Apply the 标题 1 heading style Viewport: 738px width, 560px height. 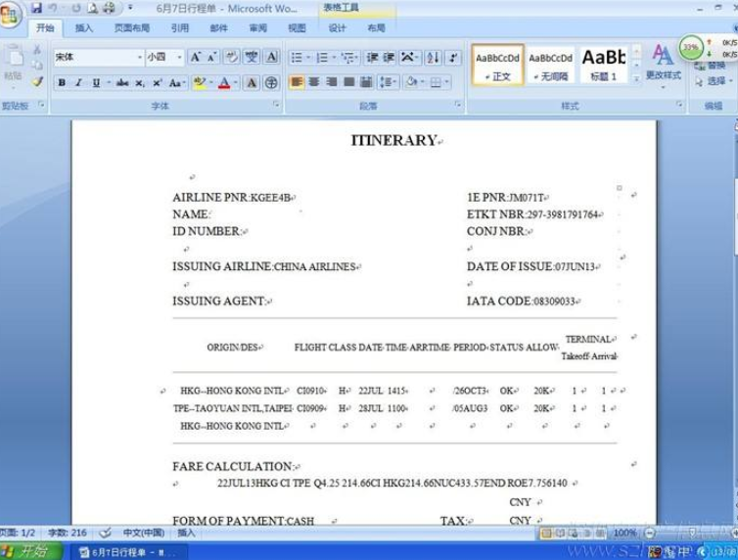coord(604,65)
